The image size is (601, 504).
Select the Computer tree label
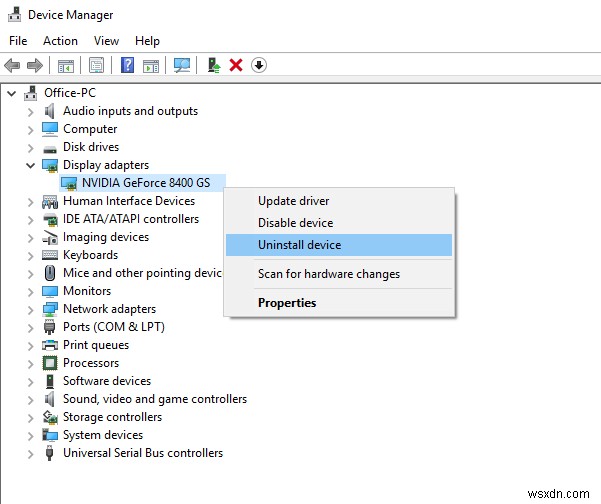(90, 129)
